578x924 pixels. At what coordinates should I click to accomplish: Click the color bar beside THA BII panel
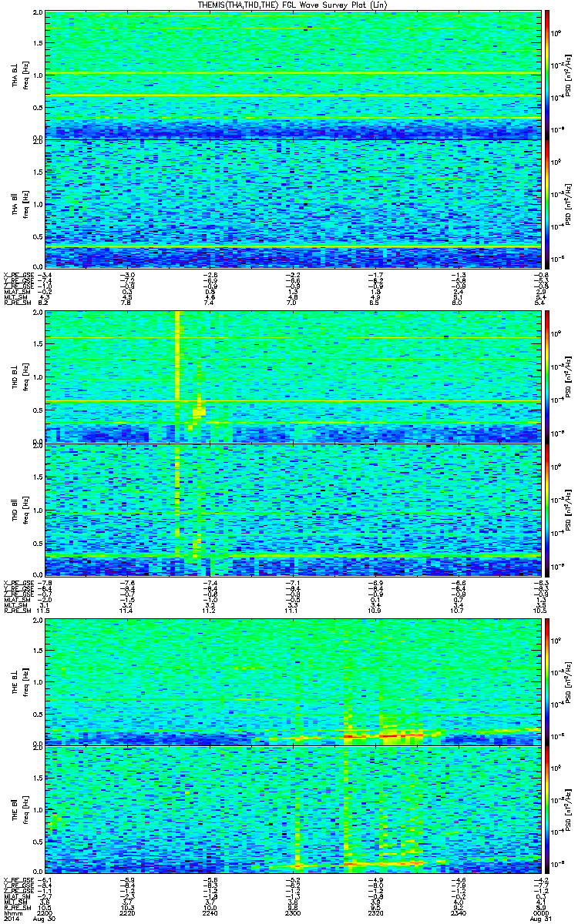point(547,205)
